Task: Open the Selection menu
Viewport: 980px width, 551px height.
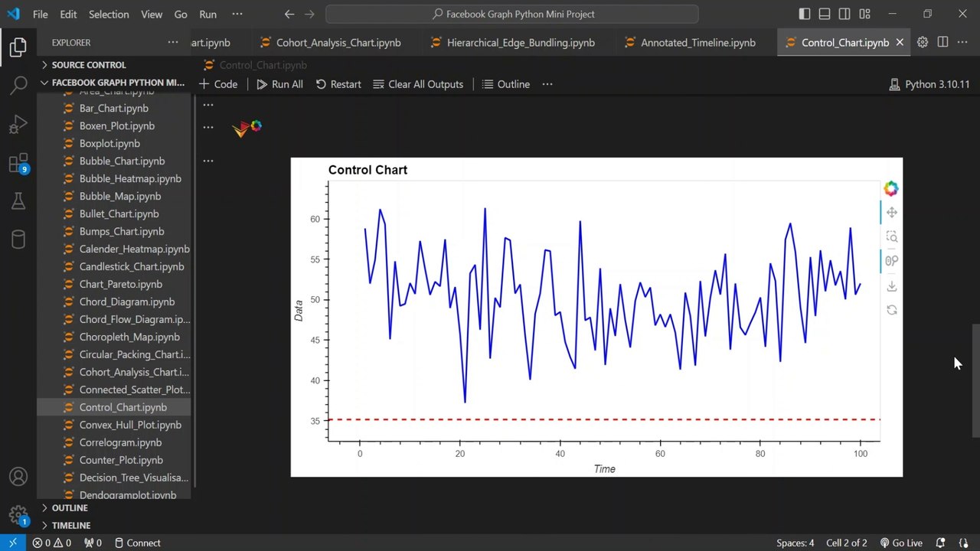Action: tap(109, 14)
